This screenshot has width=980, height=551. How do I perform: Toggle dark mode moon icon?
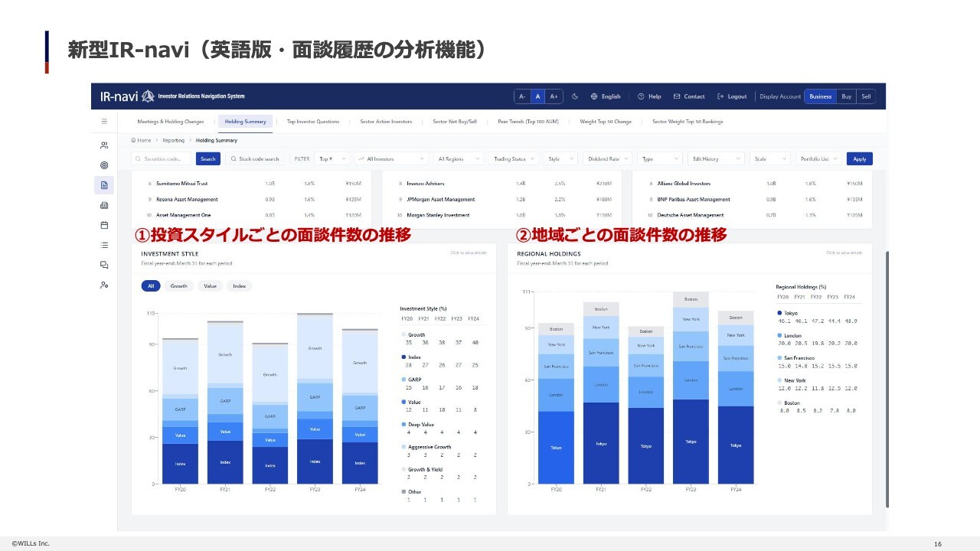(x=575, y=96)
